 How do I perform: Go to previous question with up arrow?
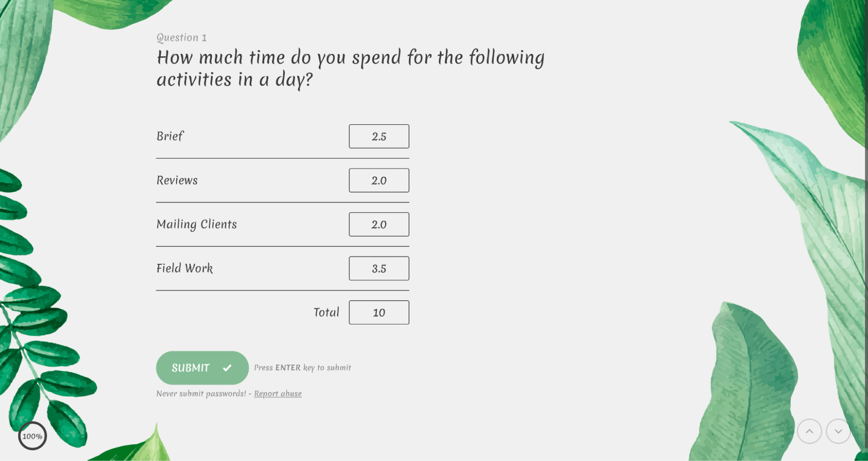(x=809, y=431)
